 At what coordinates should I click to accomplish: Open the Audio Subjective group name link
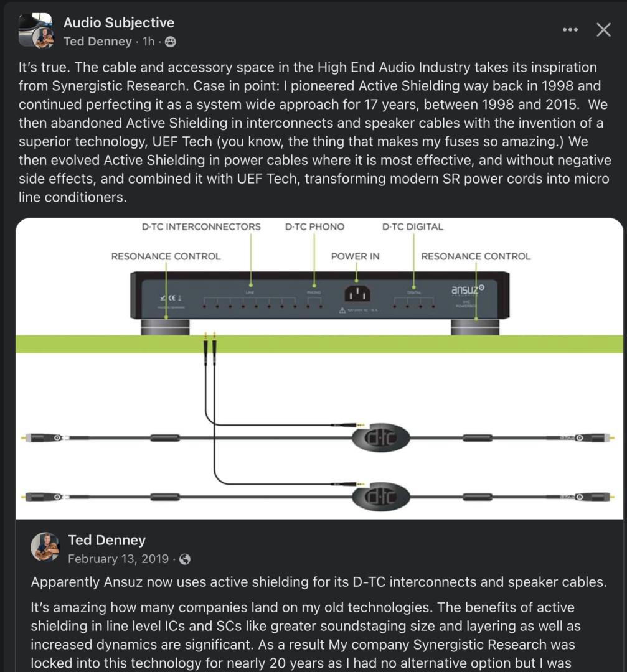click(118, 23)
